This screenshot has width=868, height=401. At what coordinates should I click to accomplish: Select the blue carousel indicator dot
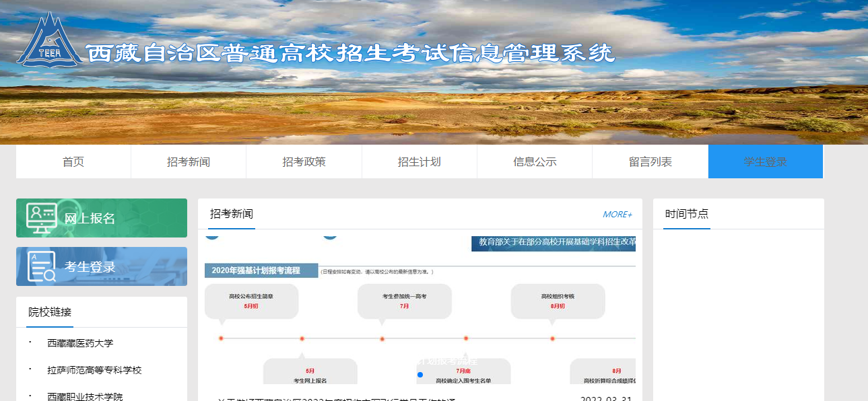(x=420, y=375)
